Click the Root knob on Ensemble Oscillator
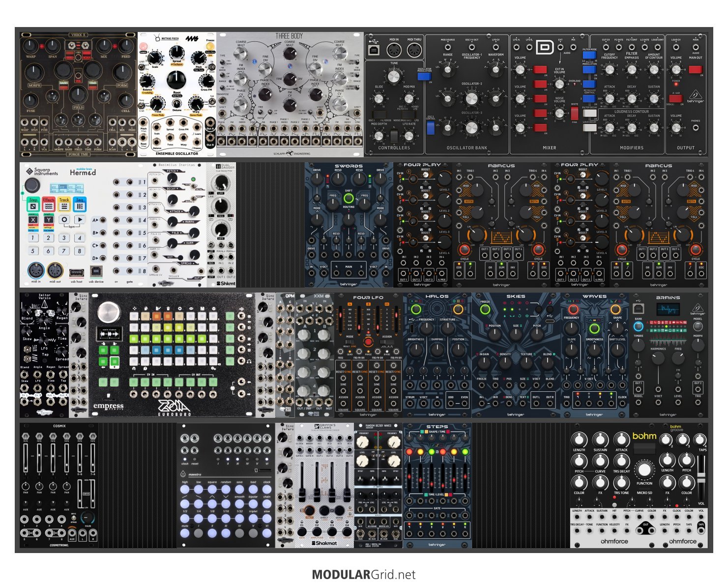 [176, 79]
